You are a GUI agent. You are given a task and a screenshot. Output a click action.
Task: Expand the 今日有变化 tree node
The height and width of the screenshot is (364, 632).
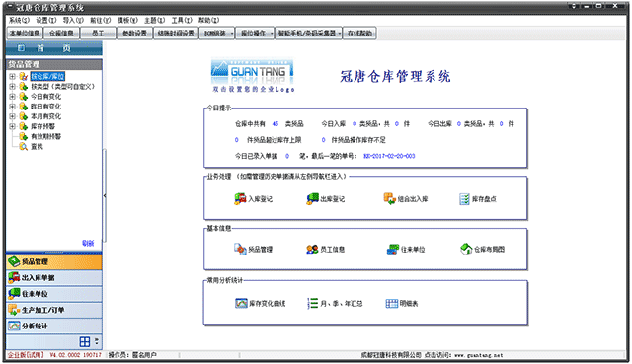(x=12, y=97)
